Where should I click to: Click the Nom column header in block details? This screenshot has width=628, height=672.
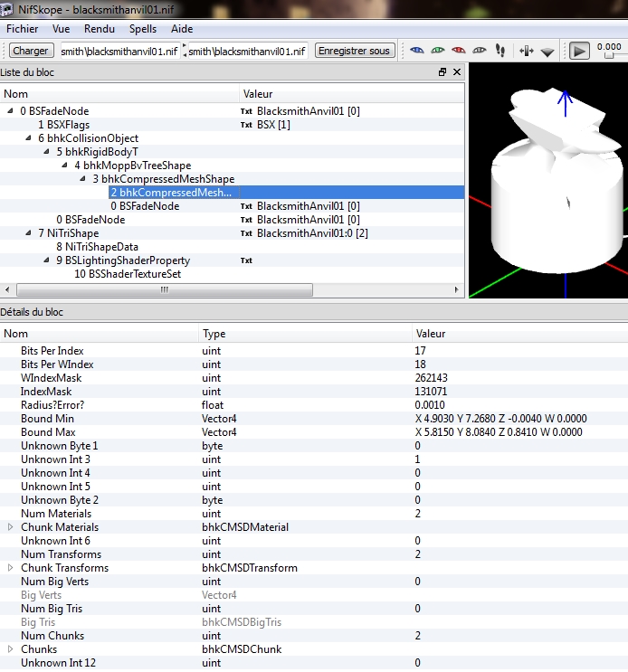[99, 334]
